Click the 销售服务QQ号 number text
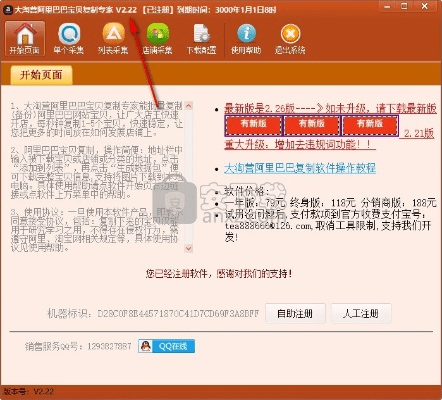 [109, 346]
